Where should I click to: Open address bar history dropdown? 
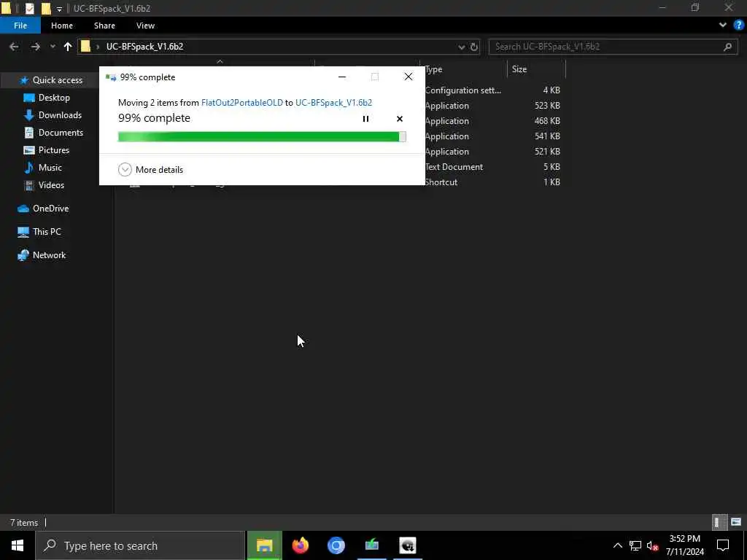(x=461, y=47)
